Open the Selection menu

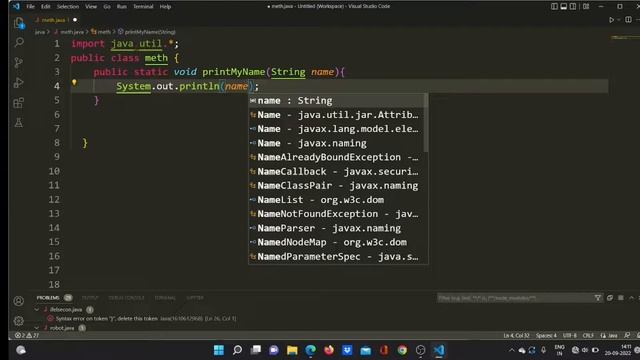point(68,7)
